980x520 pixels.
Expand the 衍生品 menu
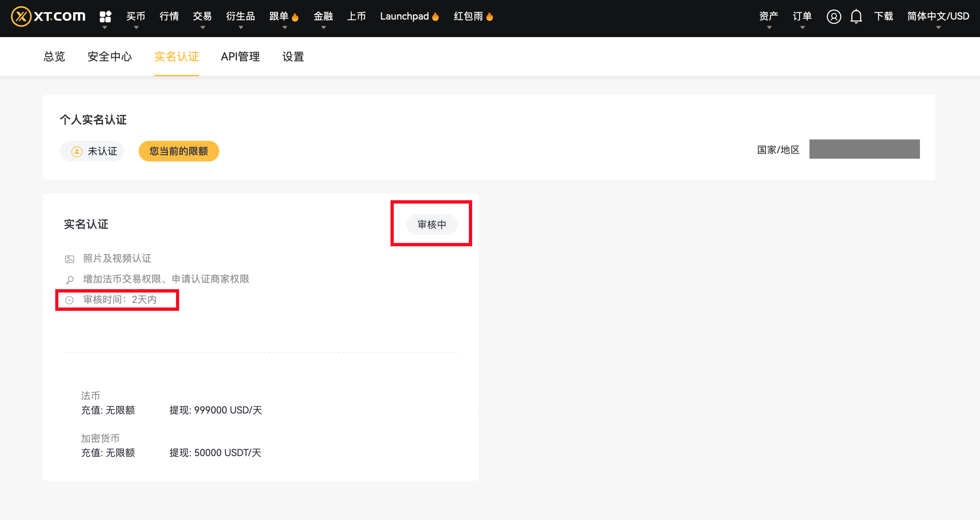click(241, 16)
